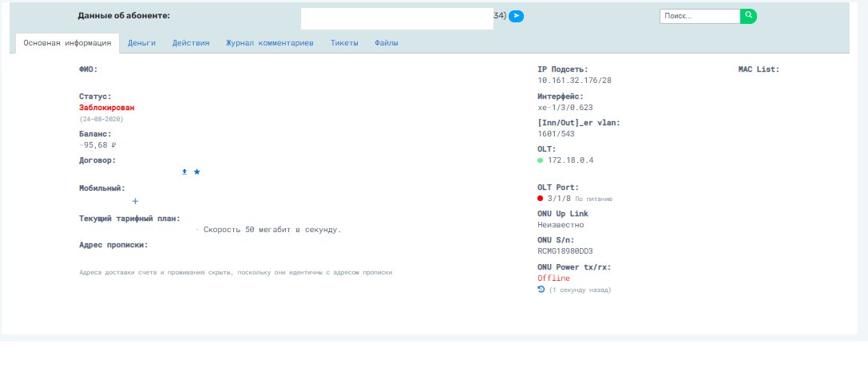Click the OLT address 172.18.0.4
This screenshot has height=367, width=868.
click(x=570, y=160)
